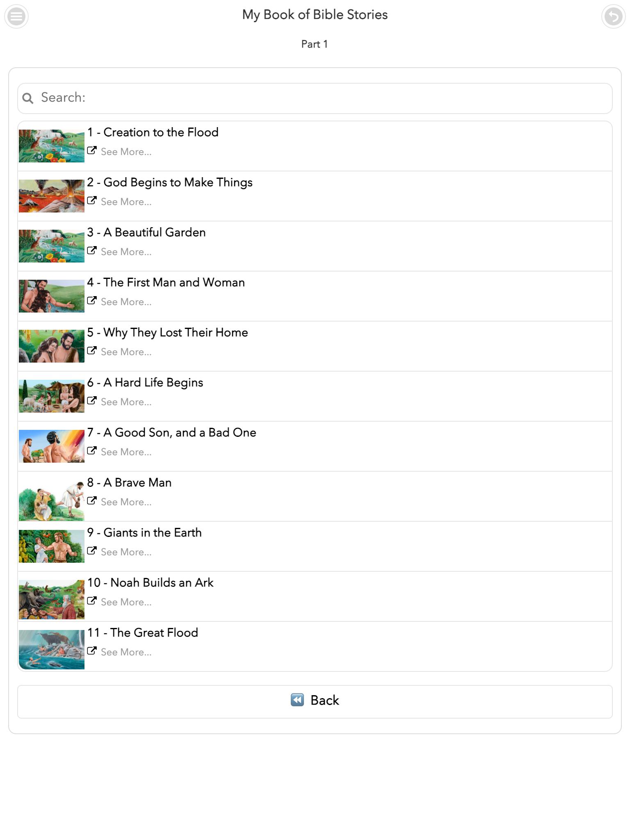Open See More for The First Man and Woman
This screenshot has height=840, width=630.
tap(126, 302)
